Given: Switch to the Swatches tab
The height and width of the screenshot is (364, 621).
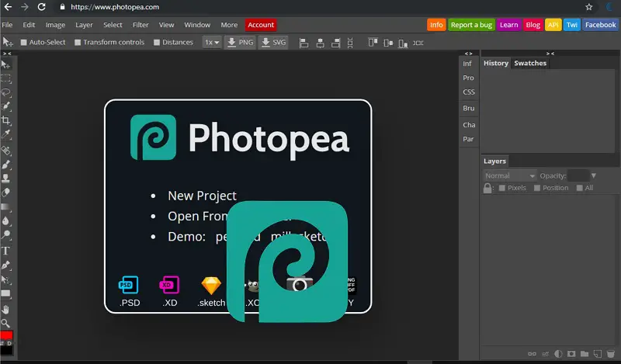Looking at the screenshot, I should pyautogui.click(x=530, y=63).
